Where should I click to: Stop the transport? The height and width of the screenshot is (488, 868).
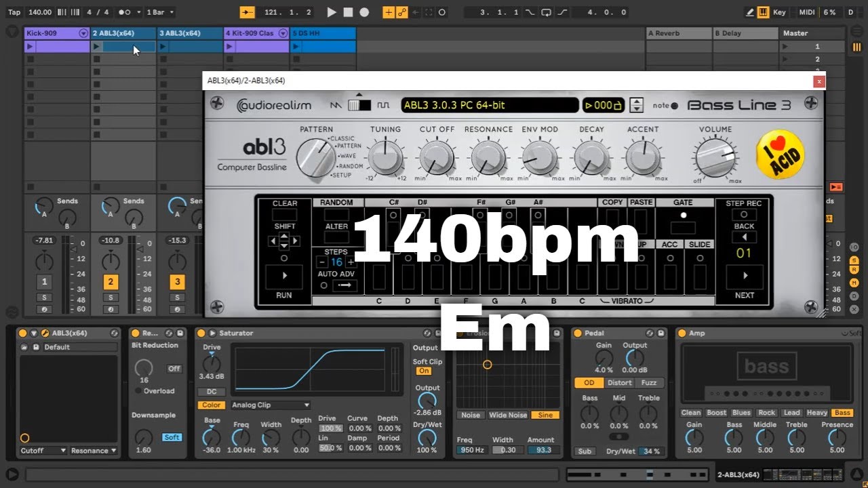348,12
